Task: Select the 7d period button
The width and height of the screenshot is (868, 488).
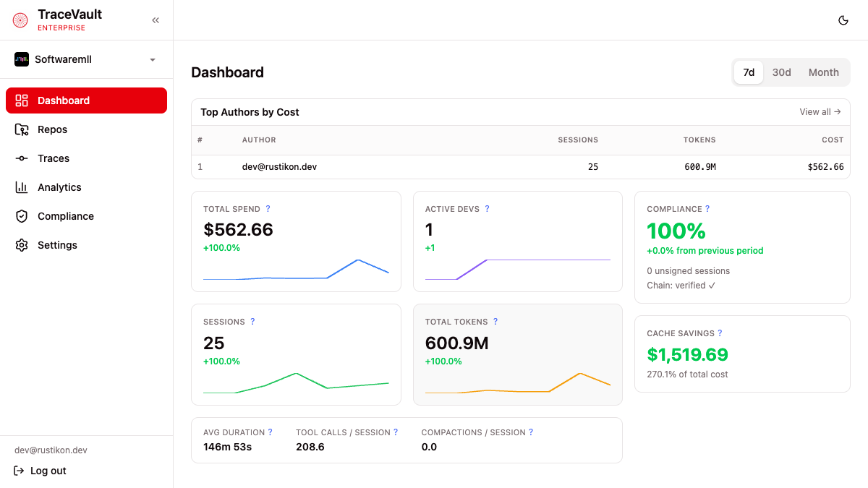Action: pos(748,72)
